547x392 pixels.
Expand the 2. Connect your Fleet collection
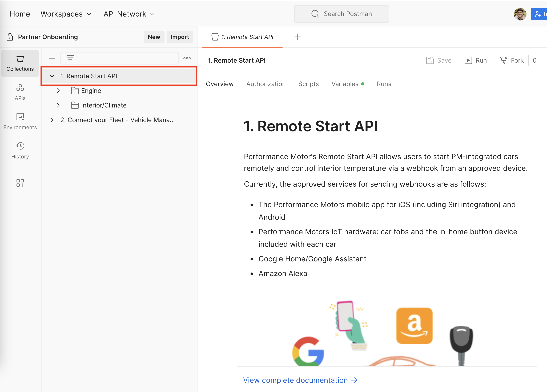(x=52, y=120)
